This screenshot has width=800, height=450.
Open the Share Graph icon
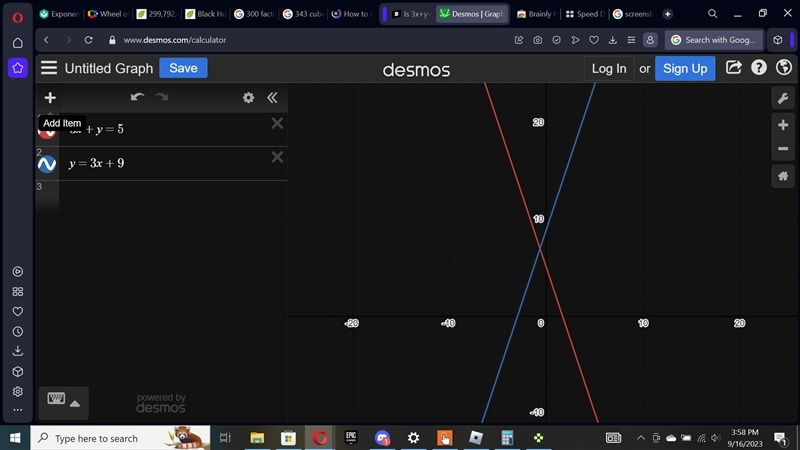pyautogui.click(x=733, y=68)
